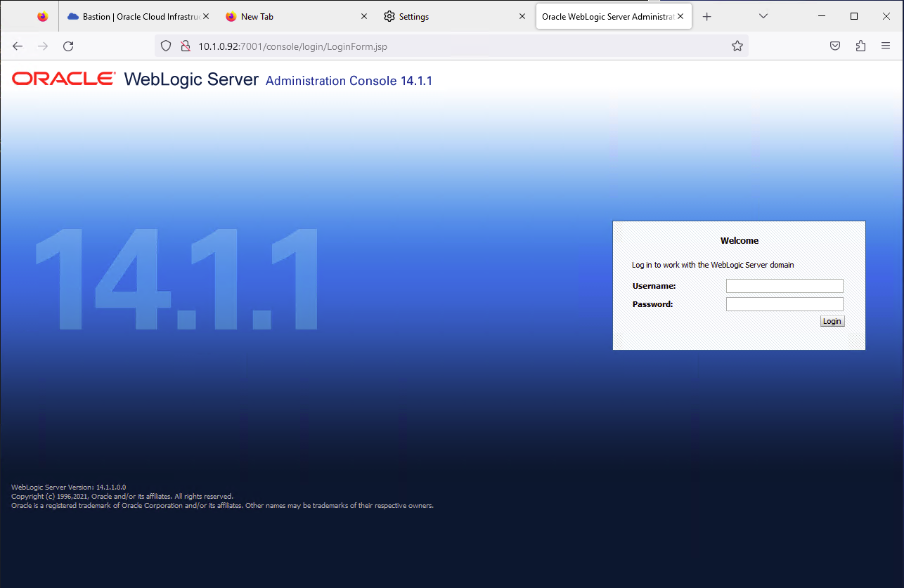Close the Settings tab
The image size is (904, 588).
coord(522,16)
